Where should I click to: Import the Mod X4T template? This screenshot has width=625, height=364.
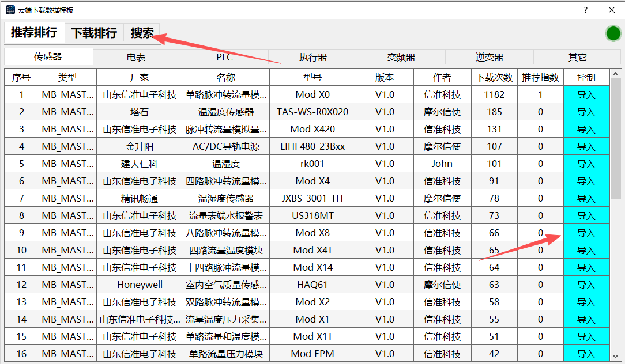(x=586, y=250)
